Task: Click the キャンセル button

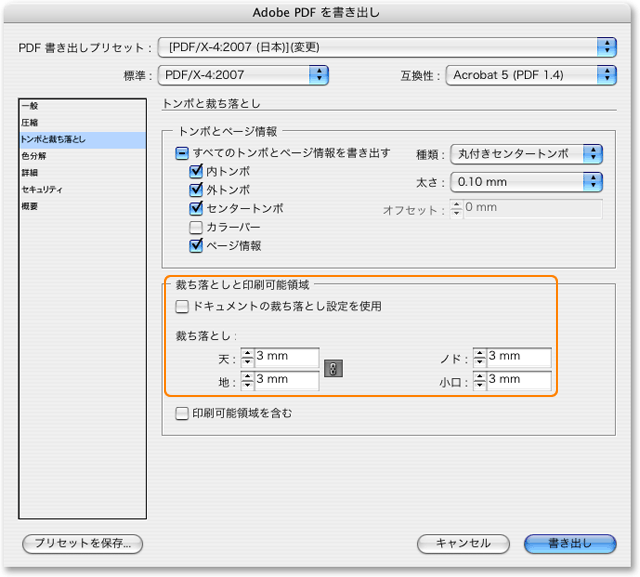Action: coord(462,543)
